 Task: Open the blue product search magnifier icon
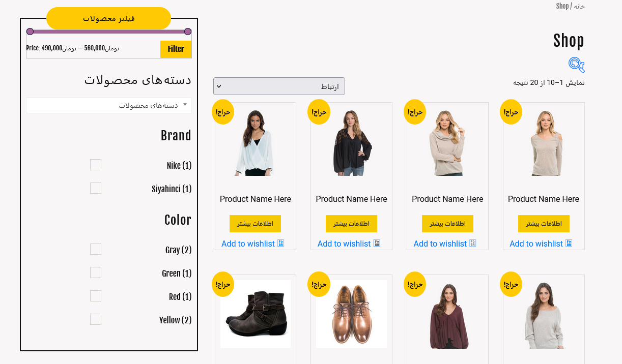(x=576, y=65)
